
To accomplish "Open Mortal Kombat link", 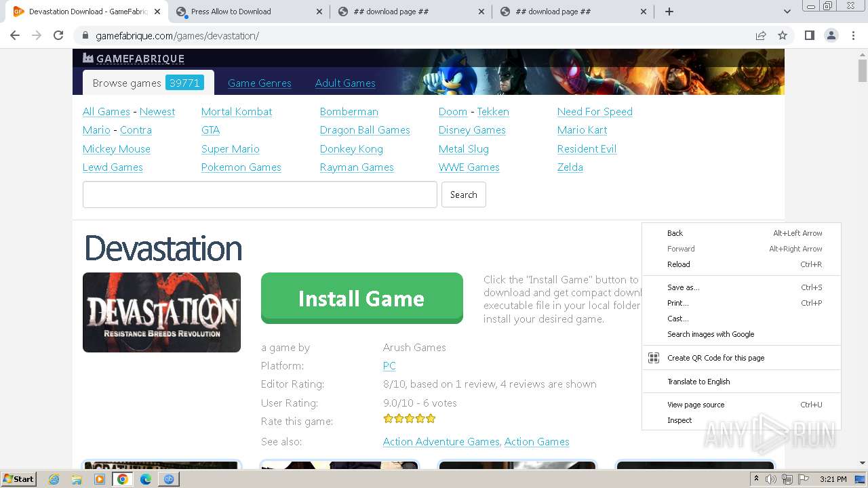I will 237,112.
